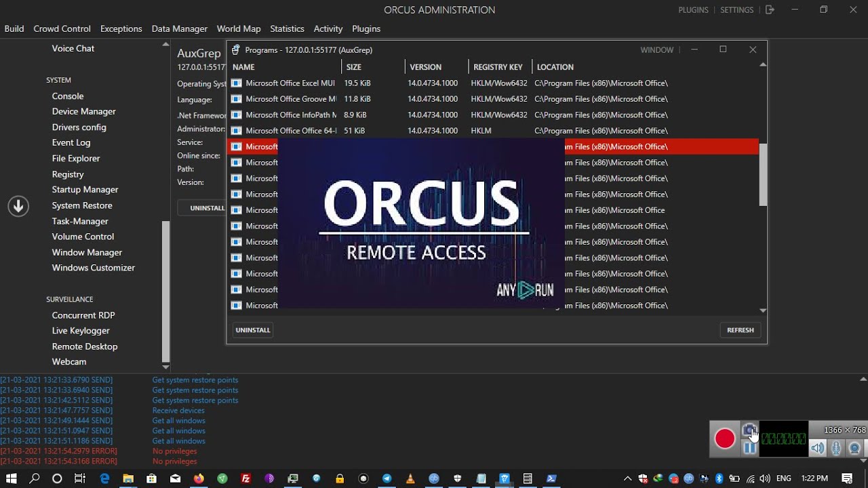Open File Explorer from taskbar
Viewport: 868px width, 488px height.
click(x=127, y=479)
